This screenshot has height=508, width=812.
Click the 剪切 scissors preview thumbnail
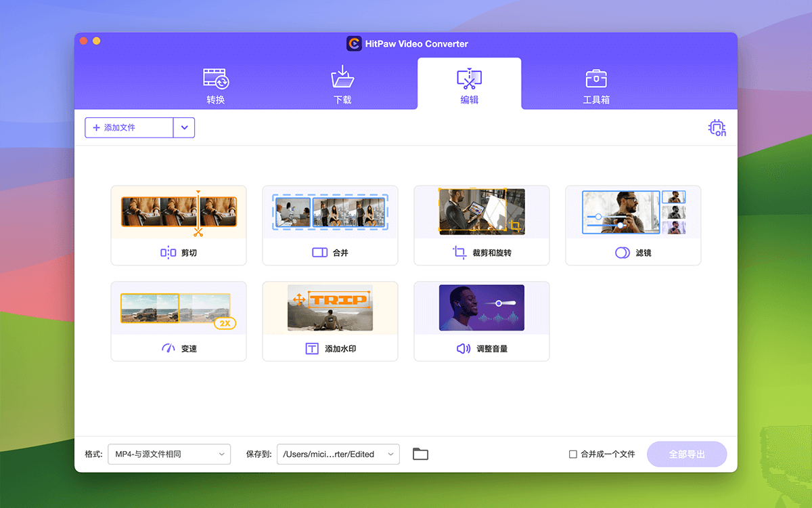click(179, 212)
